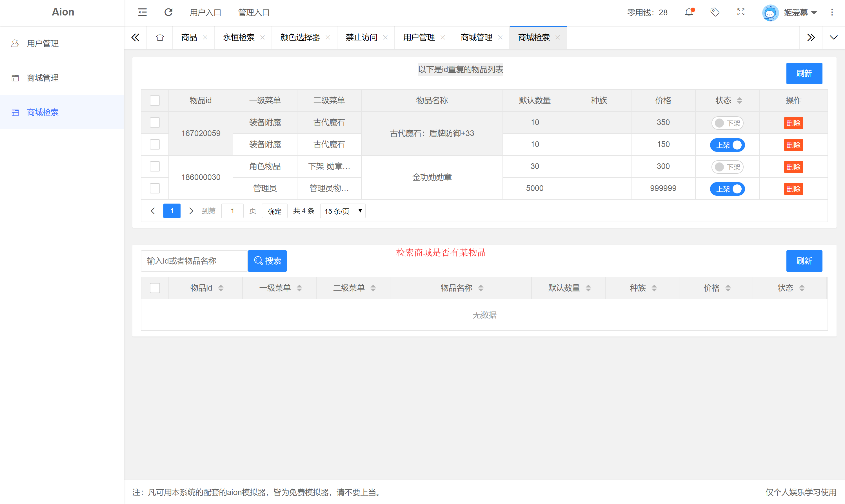This screenshot has width=845, height=504.
Task: Select all rows in upper table
Action: [155, 101]
